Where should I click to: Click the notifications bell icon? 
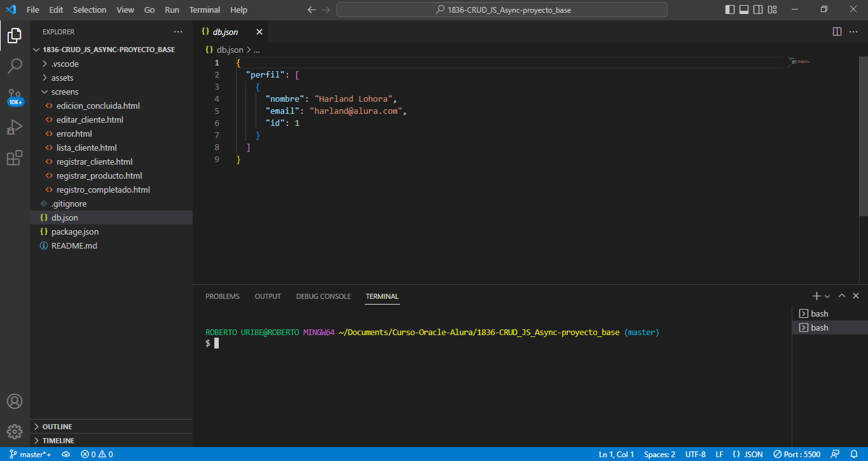[x=855, y=455]
